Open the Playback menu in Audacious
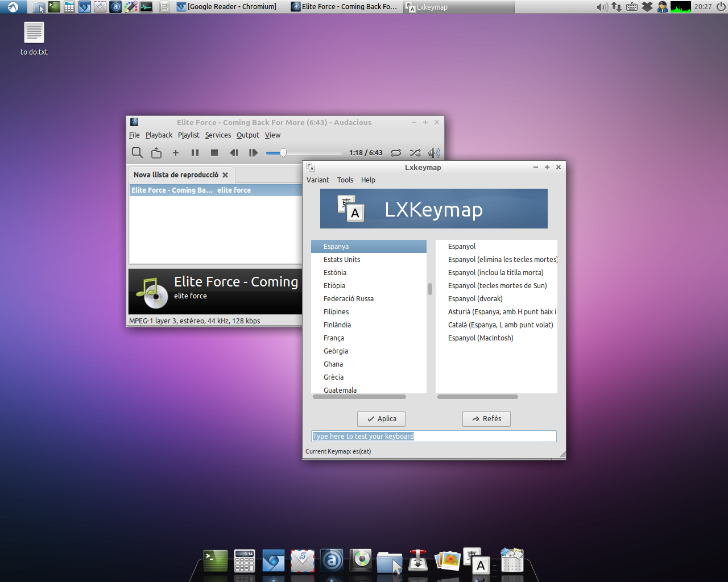The height and width of the screenshot is (582, 728). click(159, 135)
